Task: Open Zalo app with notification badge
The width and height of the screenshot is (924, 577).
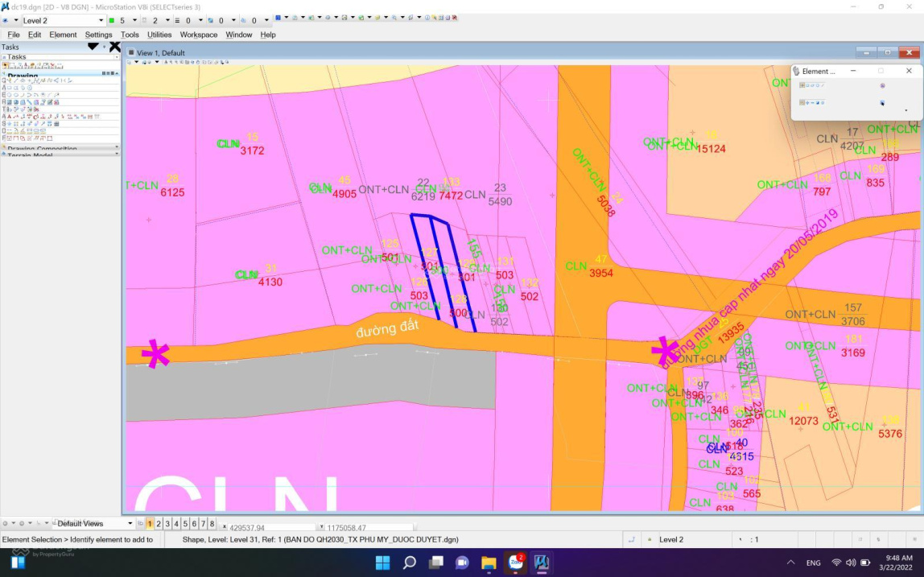Action: (515, 562)
